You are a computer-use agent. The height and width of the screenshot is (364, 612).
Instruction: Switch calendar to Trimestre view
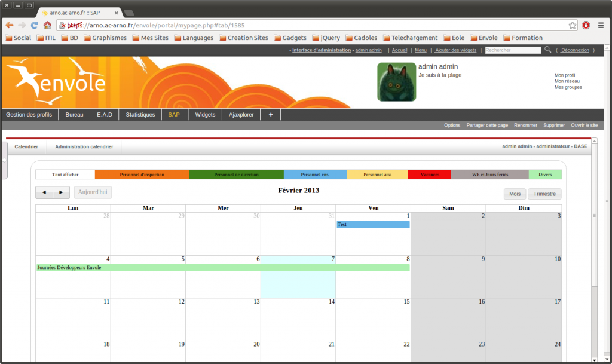(544, 194)
